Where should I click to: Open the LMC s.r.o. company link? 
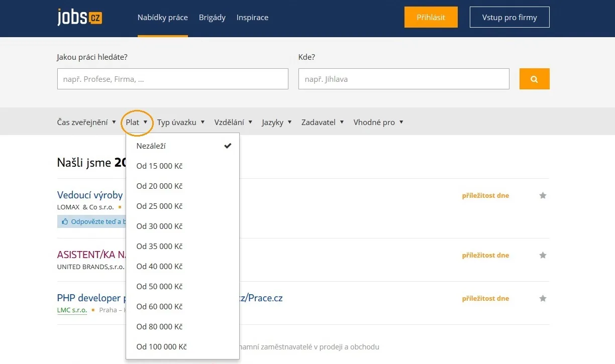[72, 310]
